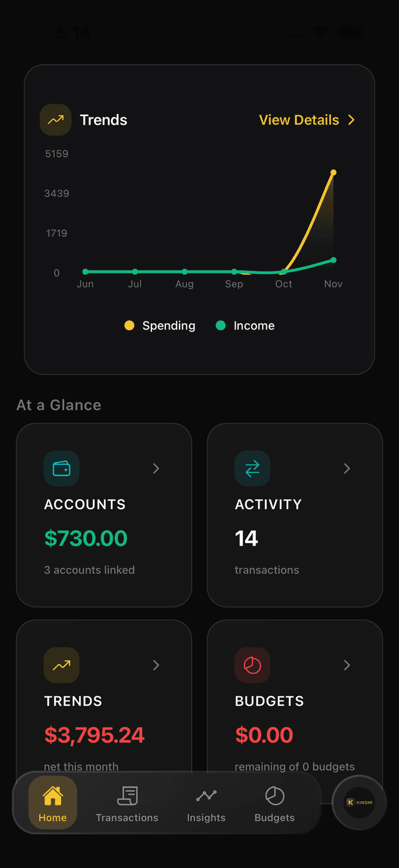Viewport: 399px width, 868px height.
Task: Open View Details for Trends
Action: coord(307,119)
